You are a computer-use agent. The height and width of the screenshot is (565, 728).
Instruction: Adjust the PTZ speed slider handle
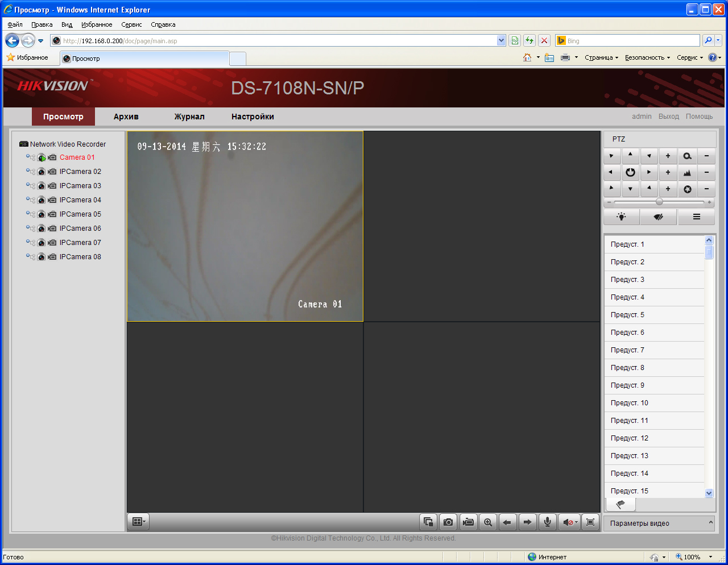659,202
